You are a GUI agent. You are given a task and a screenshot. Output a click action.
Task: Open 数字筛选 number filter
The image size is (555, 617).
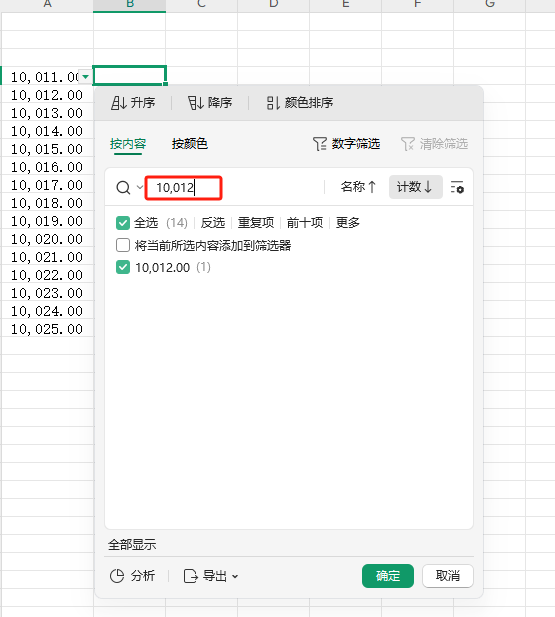click(346, 144)
